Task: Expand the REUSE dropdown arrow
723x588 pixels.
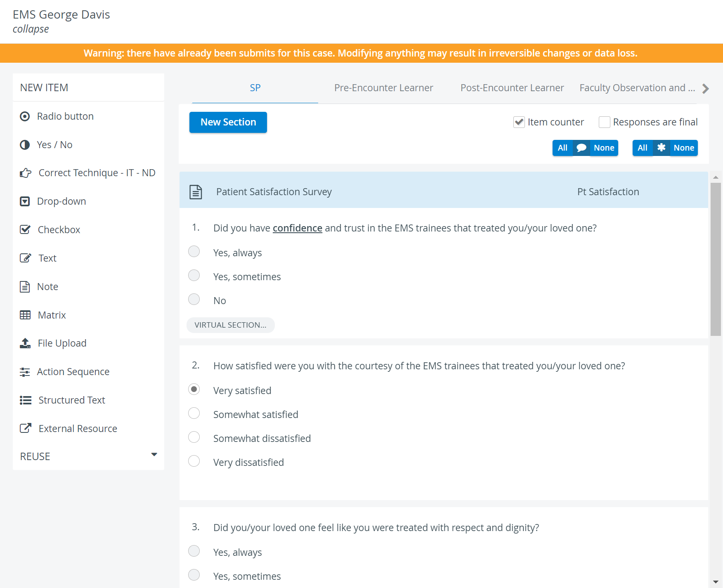Action: [154, 455]
